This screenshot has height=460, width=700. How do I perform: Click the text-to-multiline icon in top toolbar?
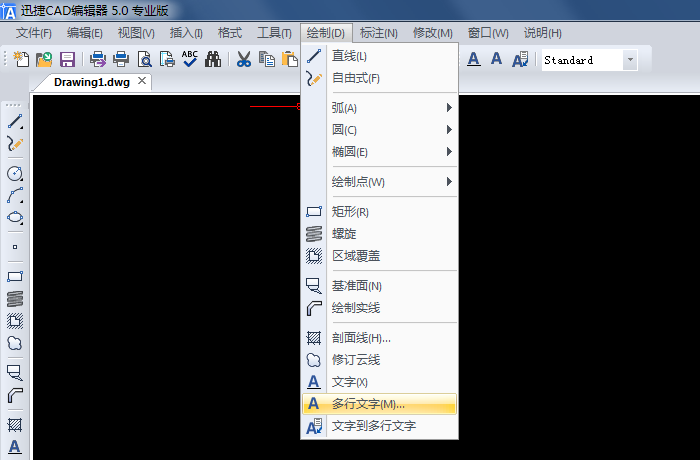[520, 59]
